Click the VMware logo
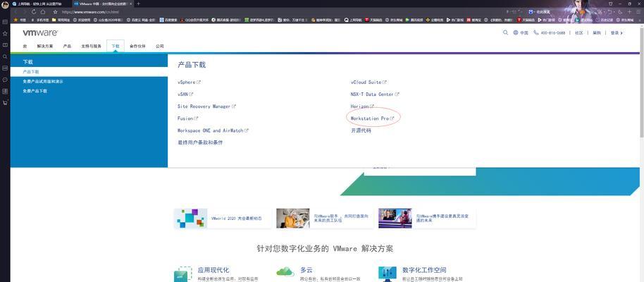Viewport: 644px width, 282px height. click(40, 32)
